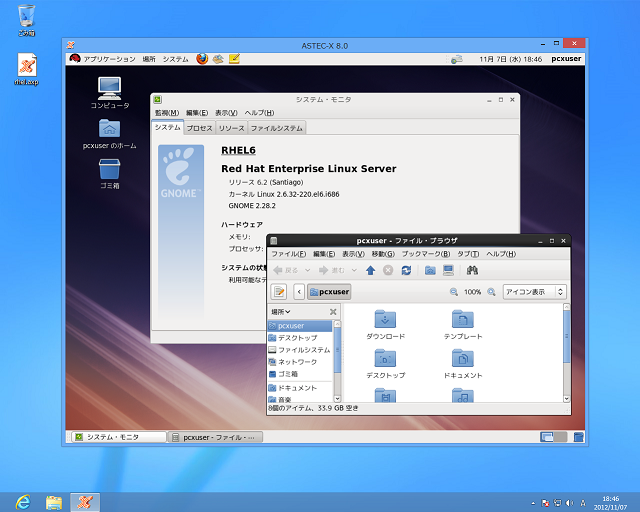640x512 pixels.
Task: Open the mail launcher in the GNOME panel
Action: click(218, 59)
